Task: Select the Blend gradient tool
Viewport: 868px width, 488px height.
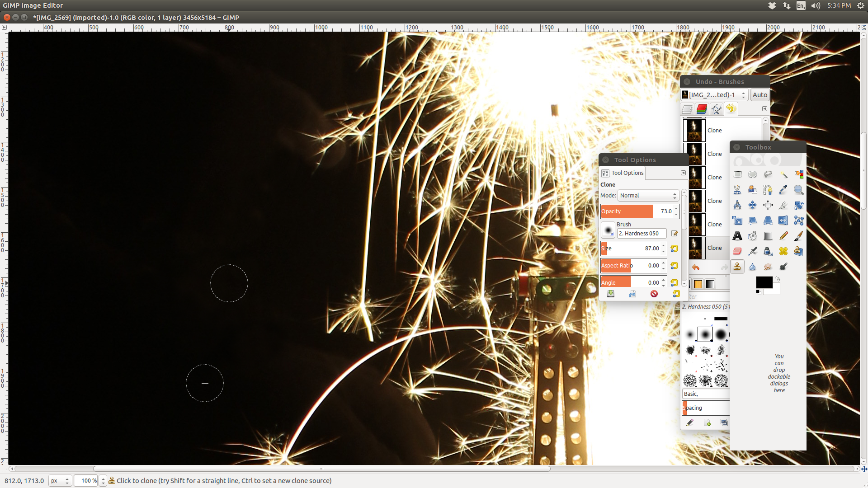Action: [768, 236]
